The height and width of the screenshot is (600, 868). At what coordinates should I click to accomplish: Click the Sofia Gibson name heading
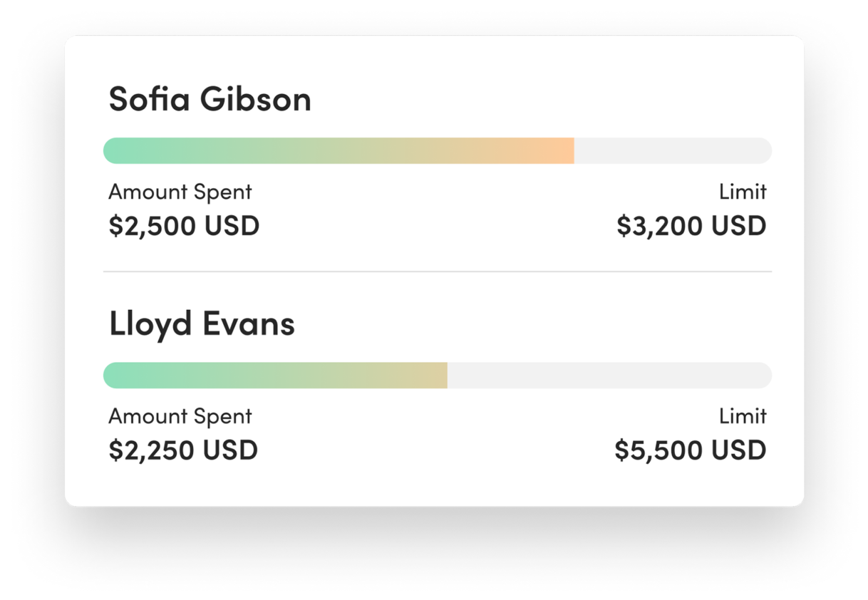pyautogui.click(x=210, y=99)
